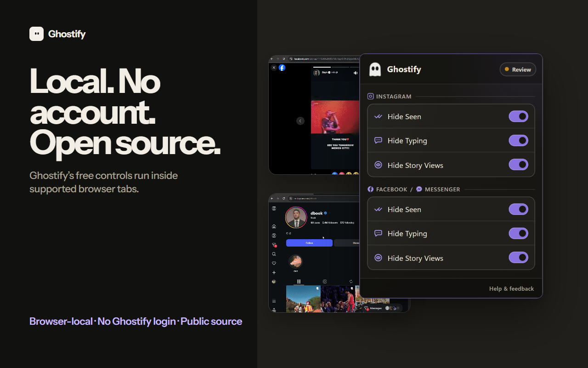Click the Facebook icon beside the FACEBOOK label

point(371,189)
